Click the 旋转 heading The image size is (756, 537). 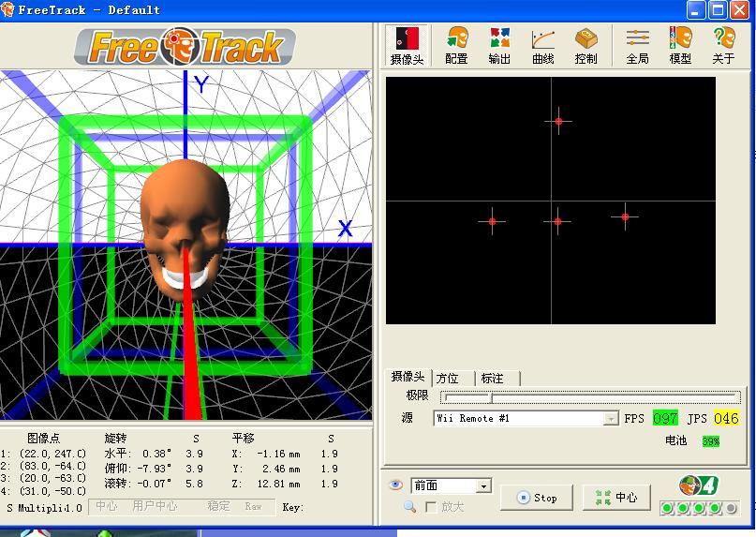coord(115,438)
